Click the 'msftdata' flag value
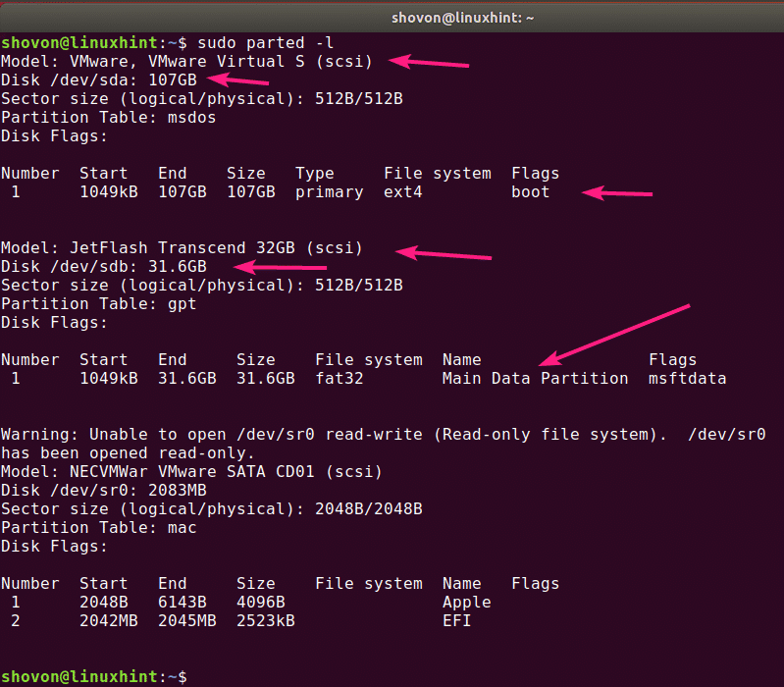 pyautogui.click(x=688, y=379)
